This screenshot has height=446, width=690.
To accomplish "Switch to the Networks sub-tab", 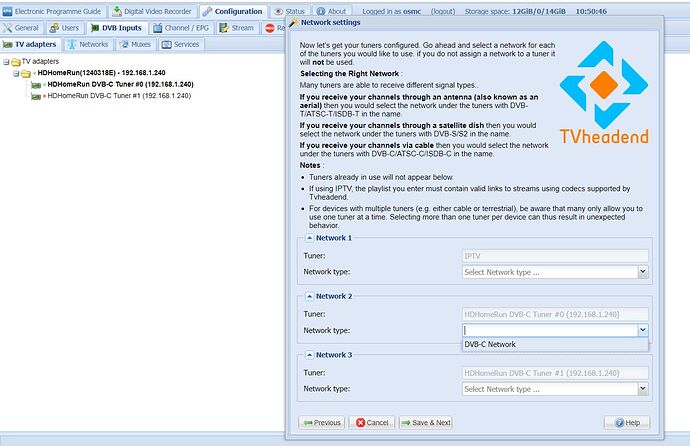I will click(x=88, y=44).
